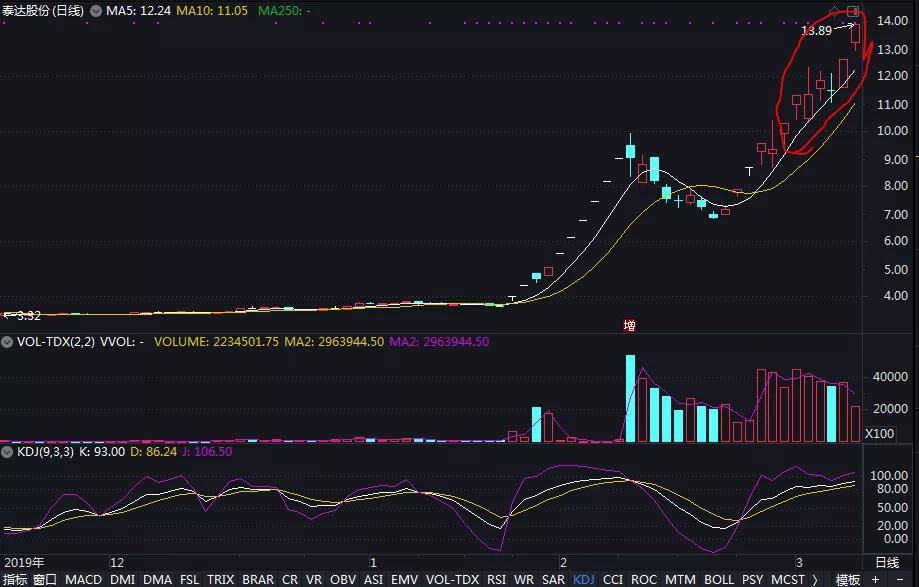The image size is (919, 587).
Task: Click the tallest cyan volume bar
Action: [630, 398]
